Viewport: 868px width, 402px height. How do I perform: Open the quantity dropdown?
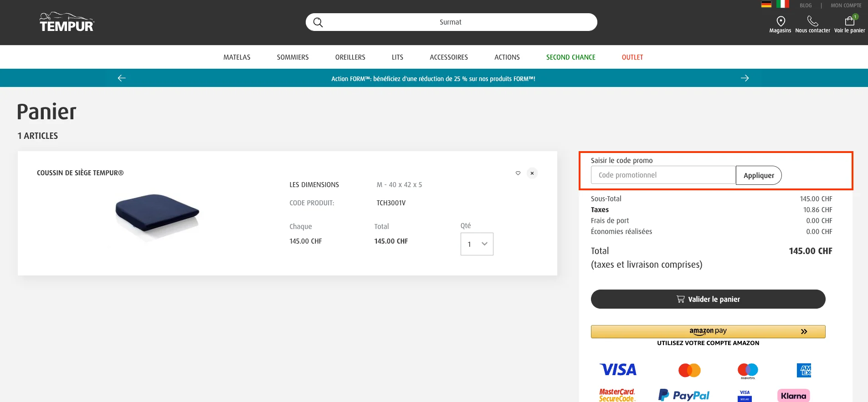pyautogui.click(x=477, y=244)
